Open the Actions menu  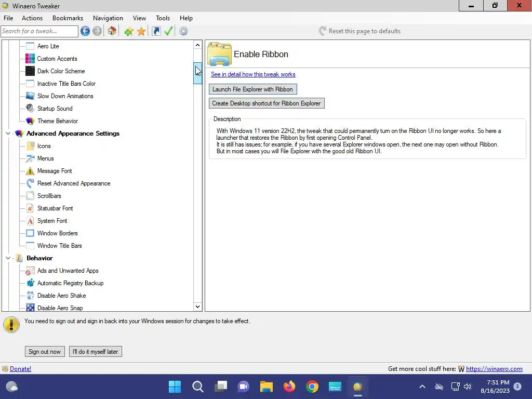32,18
